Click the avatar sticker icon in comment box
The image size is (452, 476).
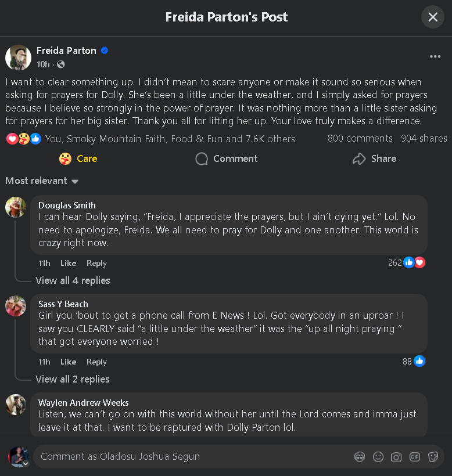pyautogui.click(x=360, y=457)
